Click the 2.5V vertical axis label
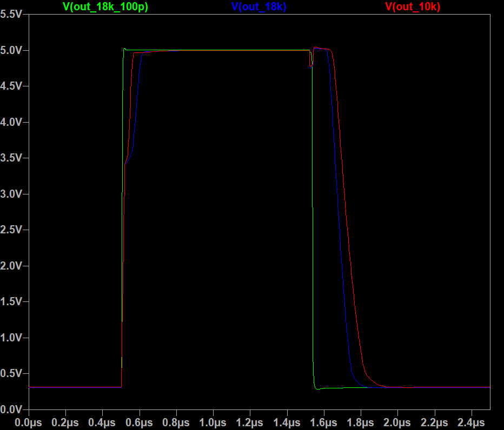Screen dimensions: 504x430 (x=11, y=230)
